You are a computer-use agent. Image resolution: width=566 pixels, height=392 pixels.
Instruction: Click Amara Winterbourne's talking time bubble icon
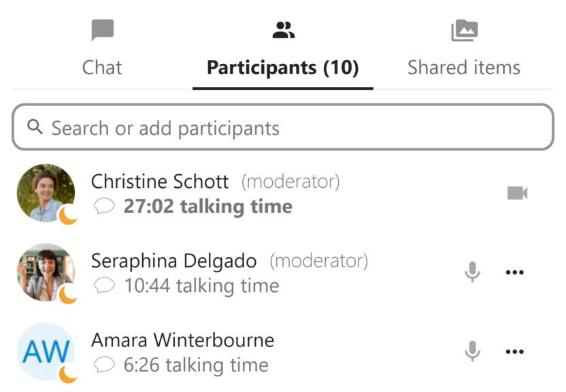pos(104,365)
